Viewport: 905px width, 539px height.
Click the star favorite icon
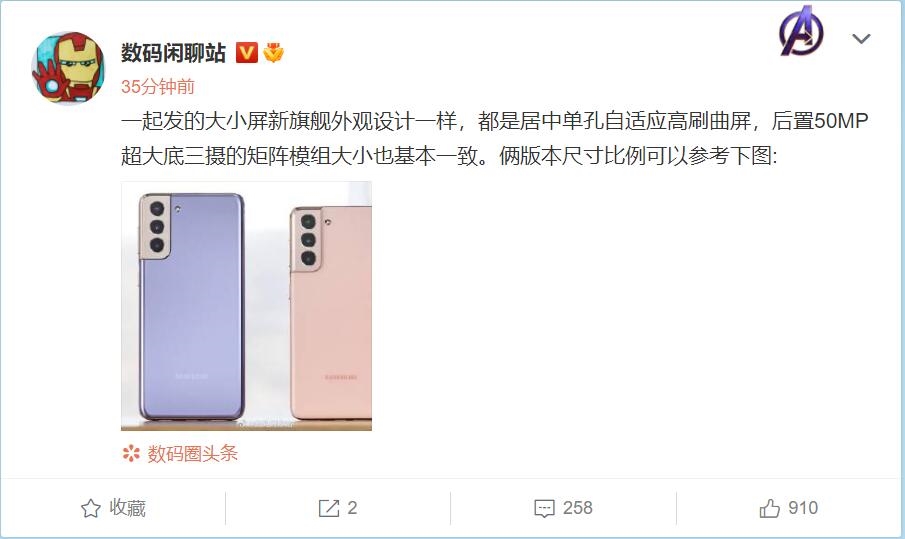point(91,508)
